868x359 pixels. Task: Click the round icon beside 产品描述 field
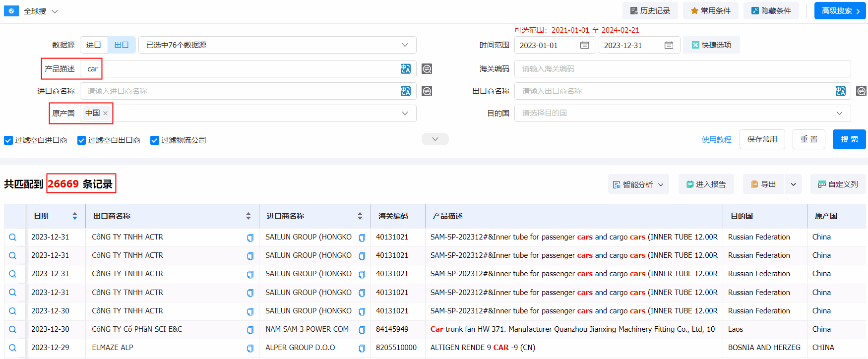[427, 69]
